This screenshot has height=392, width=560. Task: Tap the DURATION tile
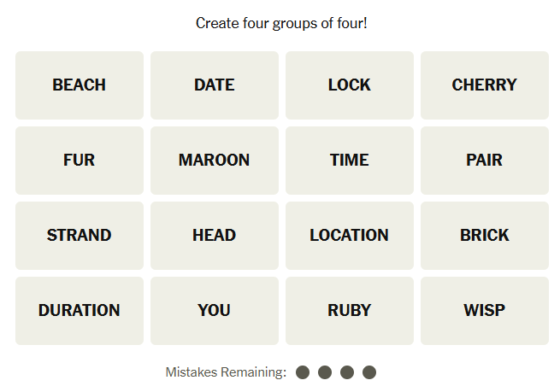click(x=80, y=311)
